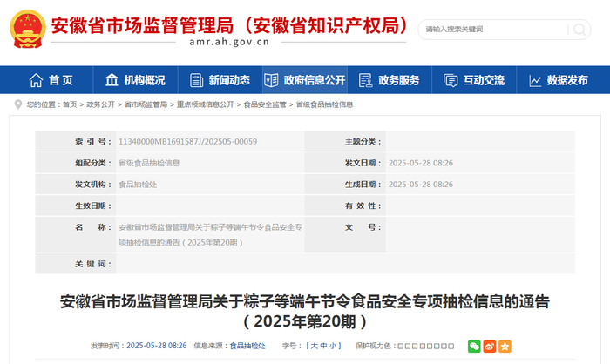Click the search magnifier icon
The image size is (610, 364).
coord(579,30)
